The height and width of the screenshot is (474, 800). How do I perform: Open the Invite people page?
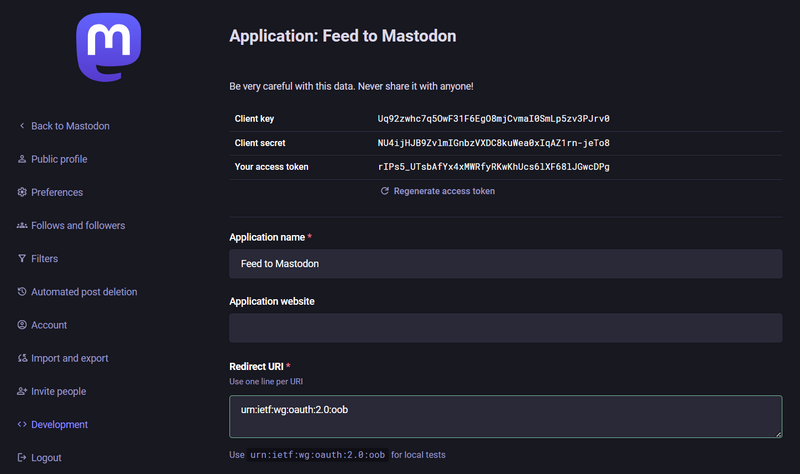pyautogui.click(x=59, y=391)
